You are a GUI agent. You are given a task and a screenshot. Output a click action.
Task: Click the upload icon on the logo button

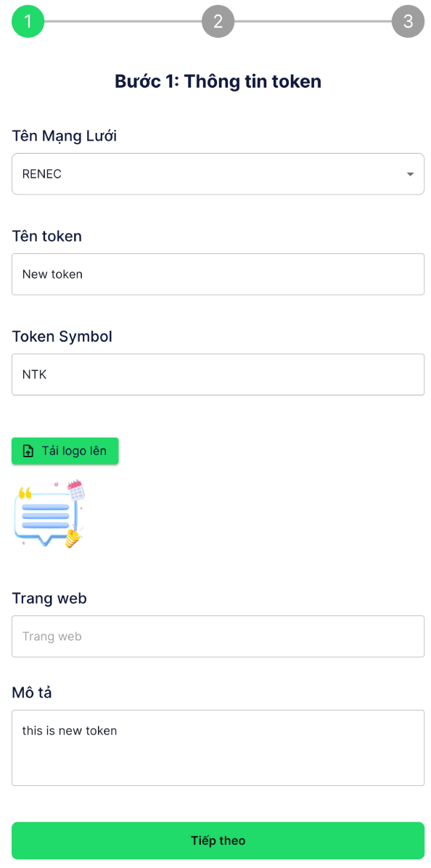pos(28,451)
